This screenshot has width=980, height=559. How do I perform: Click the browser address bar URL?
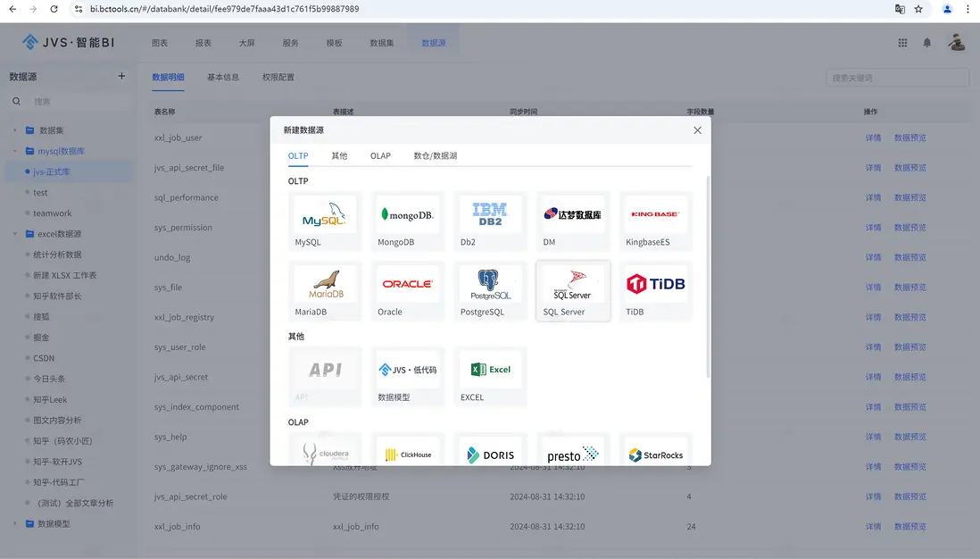coord(224,9)
